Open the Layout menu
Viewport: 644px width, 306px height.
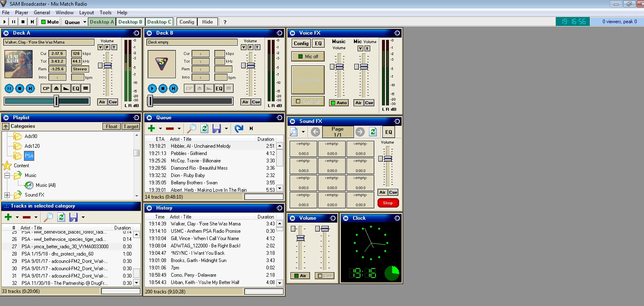[x=86, y=13]
